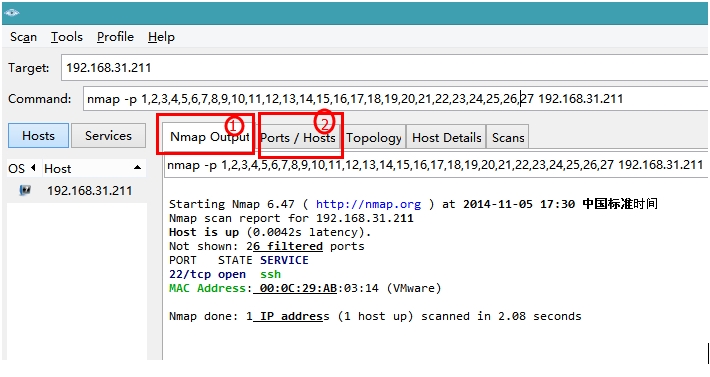
Task: Click the Command input field
Action: pos(395,99)
